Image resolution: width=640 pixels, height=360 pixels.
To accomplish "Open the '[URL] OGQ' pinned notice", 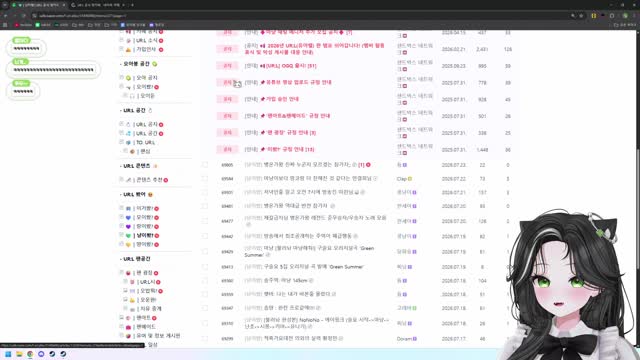I will point(288,66).
